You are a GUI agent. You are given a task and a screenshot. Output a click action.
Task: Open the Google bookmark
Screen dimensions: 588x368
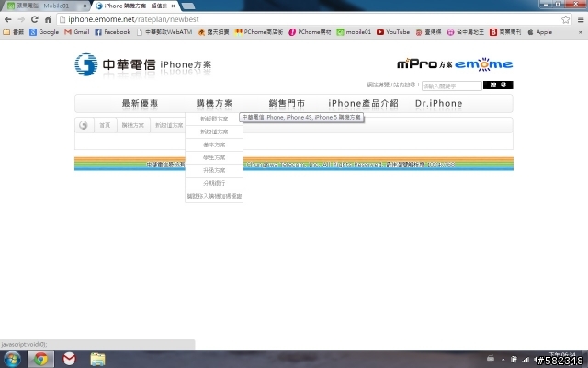(x=44, y=32)
